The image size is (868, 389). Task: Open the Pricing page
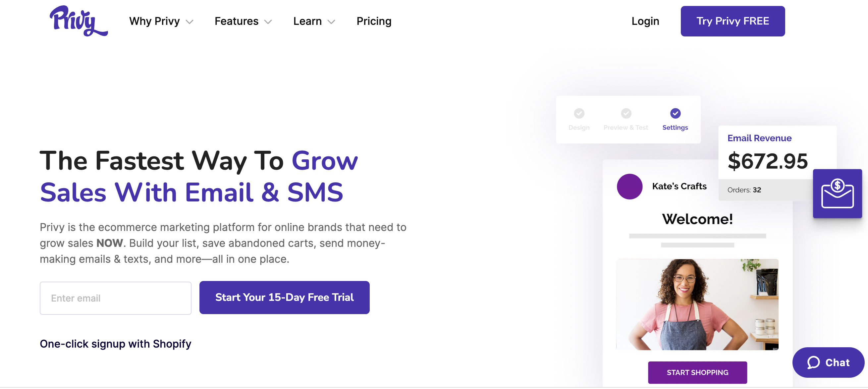tap(374, 21)
